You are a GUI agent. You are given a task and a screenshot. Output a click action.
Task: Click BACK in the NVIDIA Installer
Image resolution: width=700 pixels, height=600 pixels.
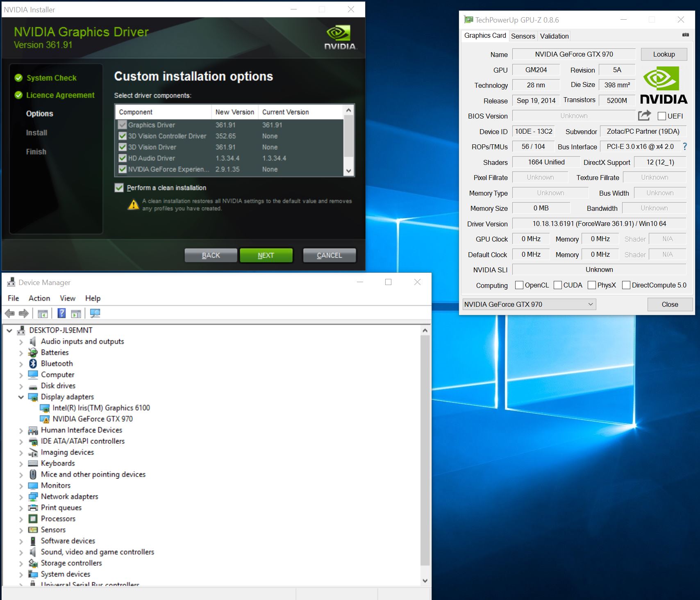[211, 255]
